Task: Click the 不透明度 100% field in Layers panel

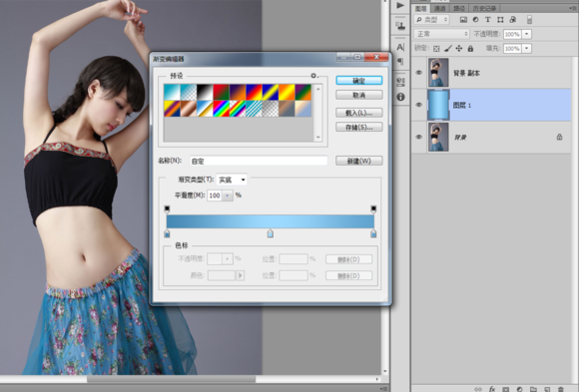Action: (x=512, y=34)
